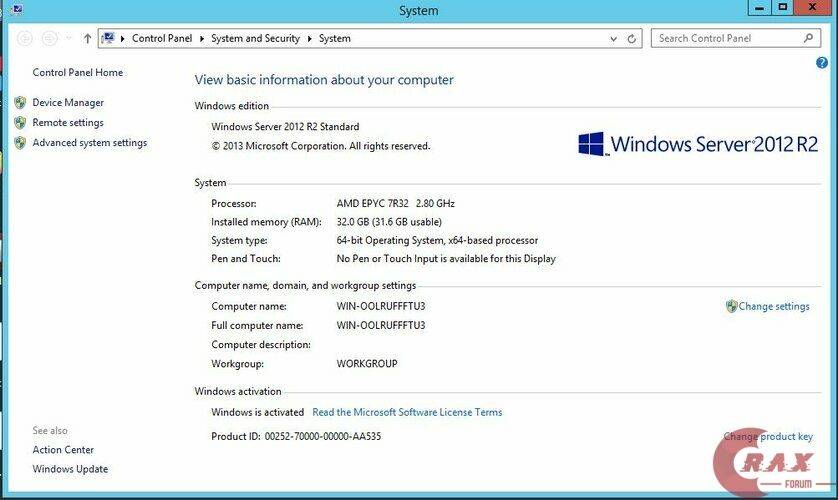Select the Windows Server 2012 R2 Standard text
This screenshot has width=838, height=500.
click(285, 127)
